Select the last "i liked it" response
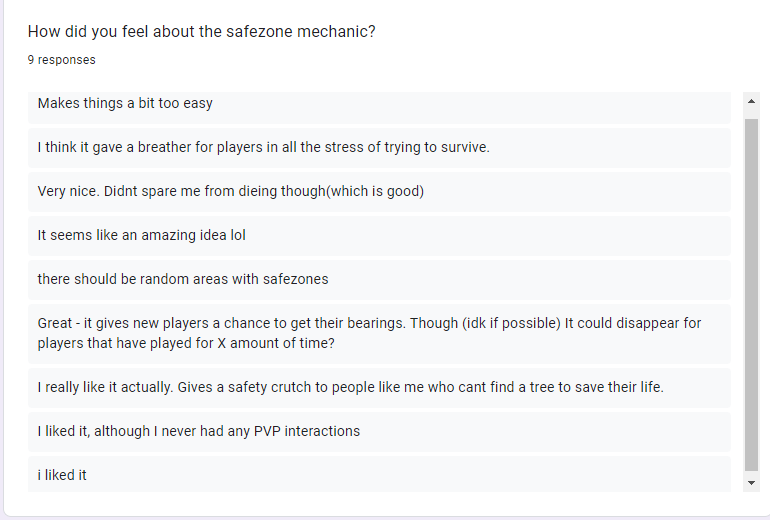The width and height of the screenshot is (770, 520). (x=379, y=474)
